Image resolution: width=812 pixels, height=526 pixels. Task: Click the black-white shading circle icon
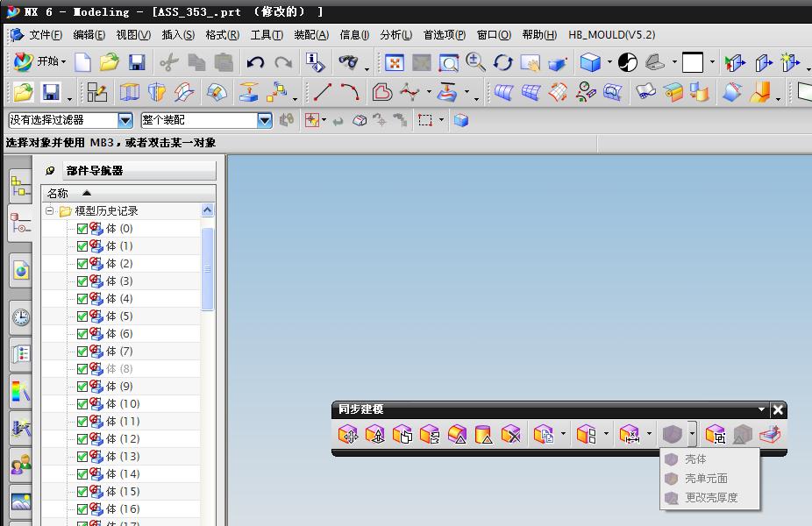628,62
